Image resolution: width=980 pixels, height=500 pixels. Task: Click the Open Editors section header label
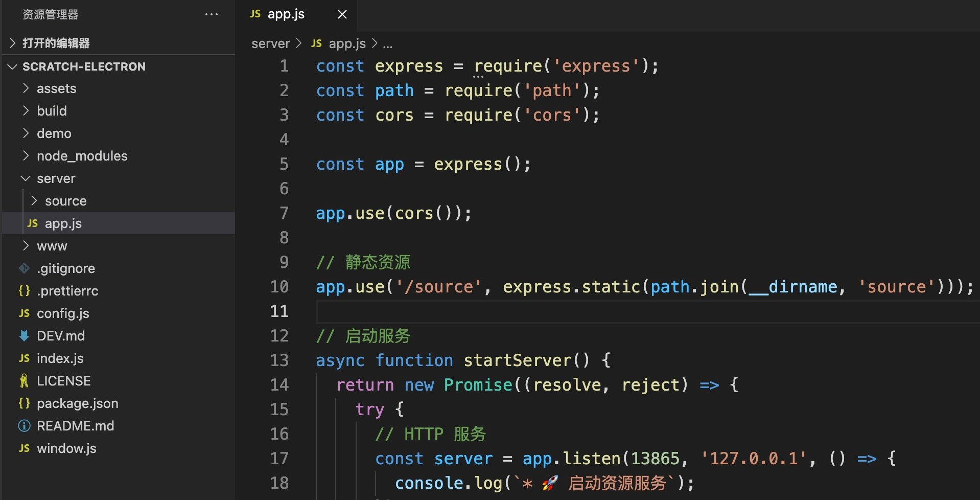tap(56, 43)
